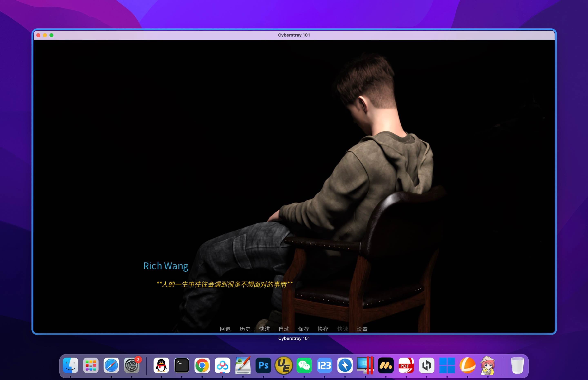This screenshot has width=588, height=380.
Task: Click 回退 to roll back dialogue
Action: [x=225, y=329]
